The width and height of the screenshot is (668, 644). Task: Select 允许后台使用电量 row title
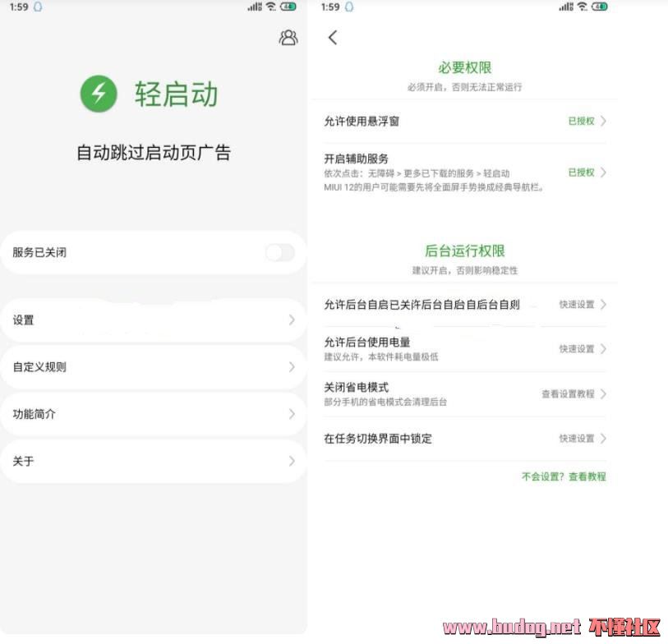point(367,342)
